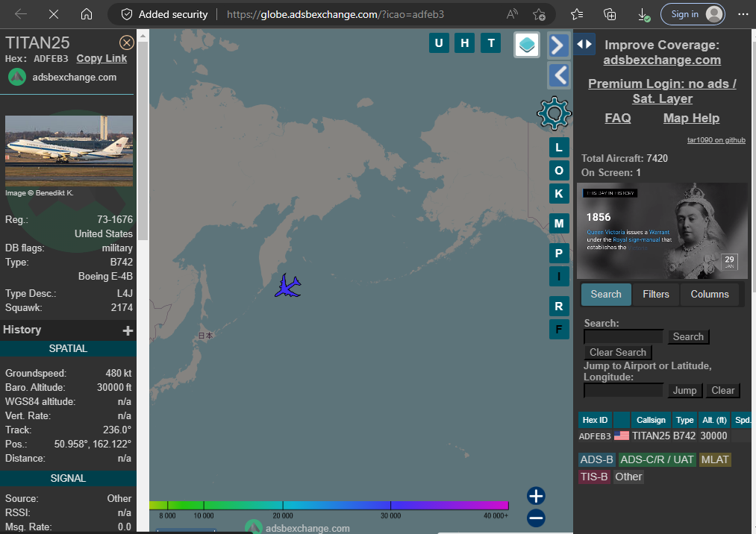
Task: Click the Added security shield icon
Action: 127,14
